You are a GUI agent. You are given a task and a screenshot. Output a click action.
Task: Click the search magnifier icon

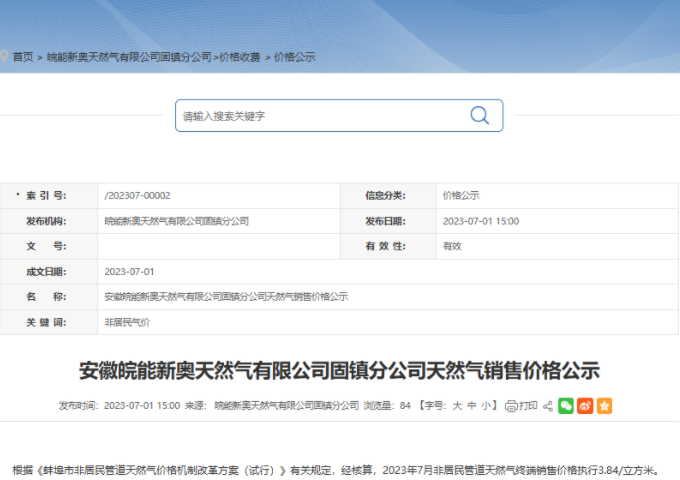click(x=480, y=115)
